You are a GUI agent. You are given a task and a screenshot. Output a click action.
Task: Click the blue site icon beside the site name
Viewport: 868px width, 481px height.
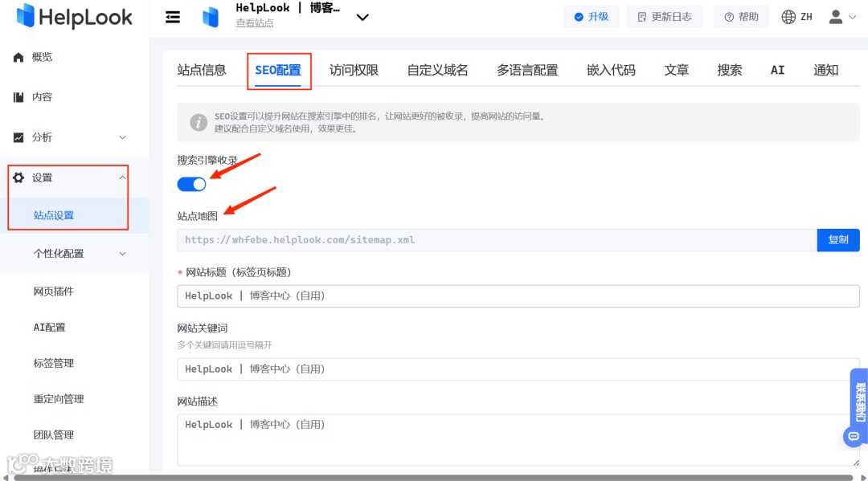click(x=211, y=18)
